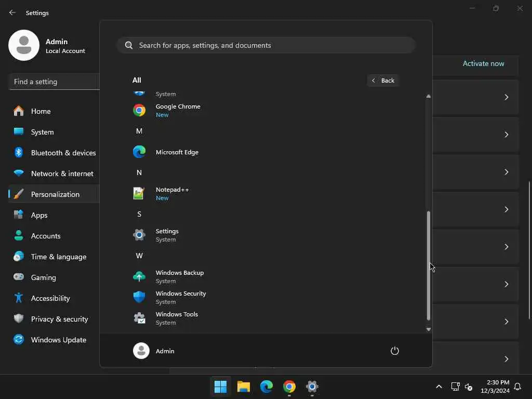Open Edge browser from taskbar
This screenshot has width=532, height=399.
tap(267, 387)
